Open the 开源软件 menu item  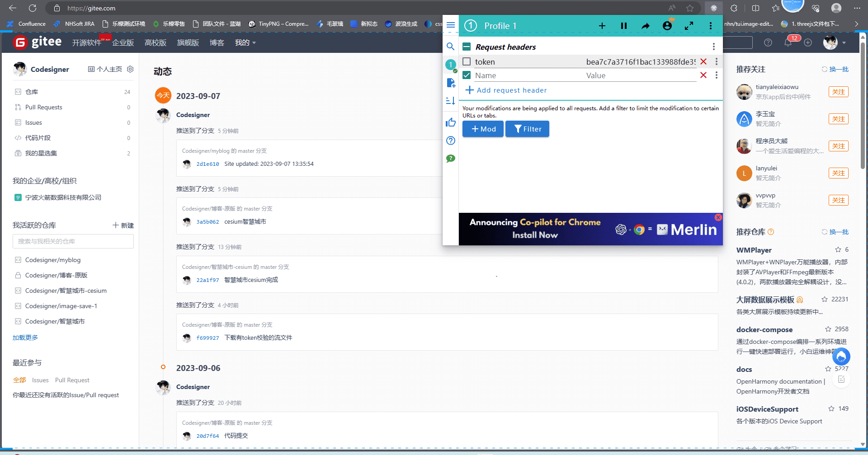tap(87, 42)
